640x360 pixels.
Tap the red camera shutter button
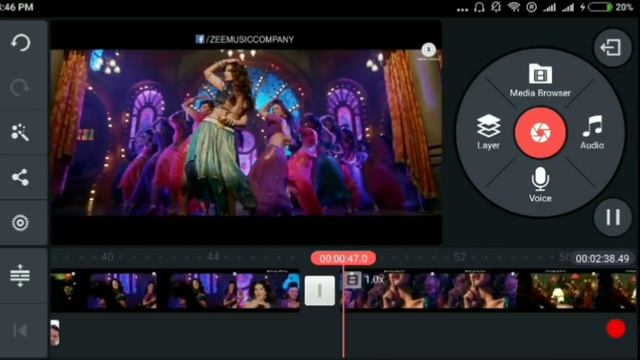click(540, 132)
